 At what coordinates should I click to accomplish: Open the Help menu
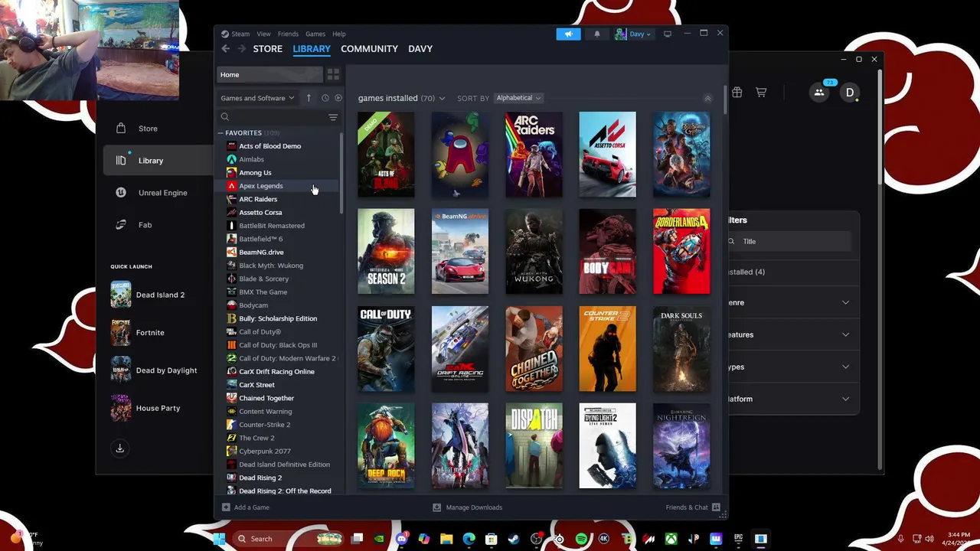[x=339, y=34]
